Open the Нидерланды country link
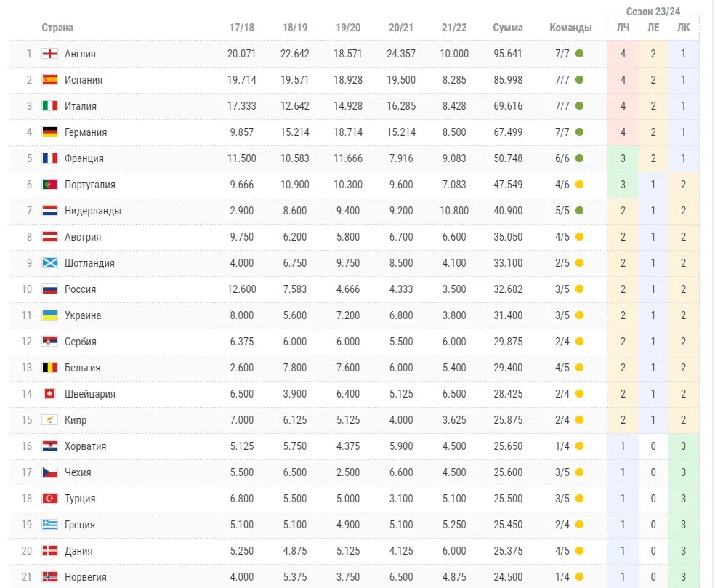The height and width of the screenshot is (588, 715). coord(92,211)
